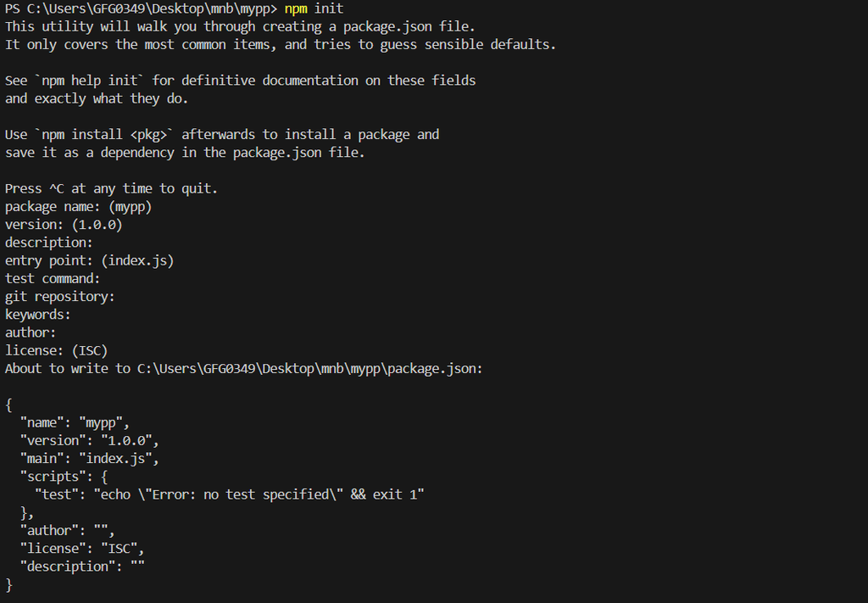Click the "keywords:" prompt line
This screenshot has height=603, width=868.
[x=38, y=315]
